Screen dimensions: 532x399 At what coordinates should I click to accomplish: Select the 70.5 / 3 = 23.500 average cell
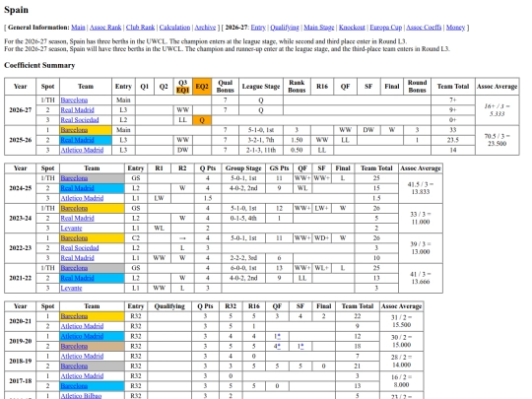pos(498,140)
